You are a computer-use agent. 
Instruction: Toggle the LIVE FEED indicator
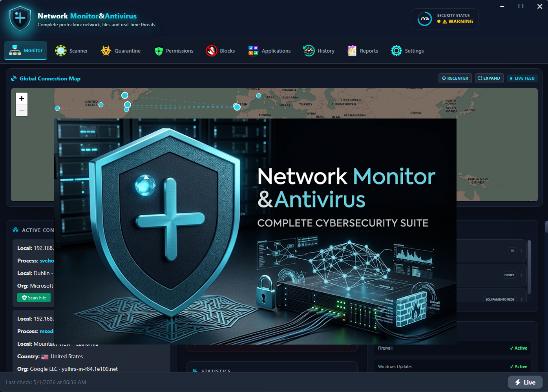tap(522, 78)
